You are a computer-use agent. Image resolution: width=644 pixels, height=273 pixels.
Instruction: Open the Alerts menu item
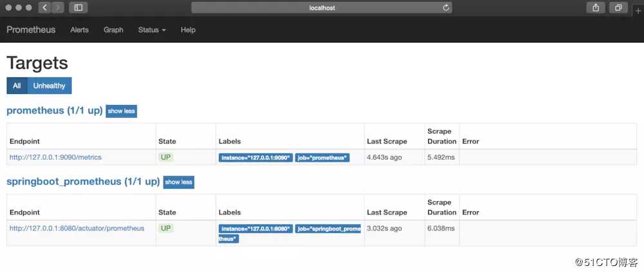(x=79, y=30)
